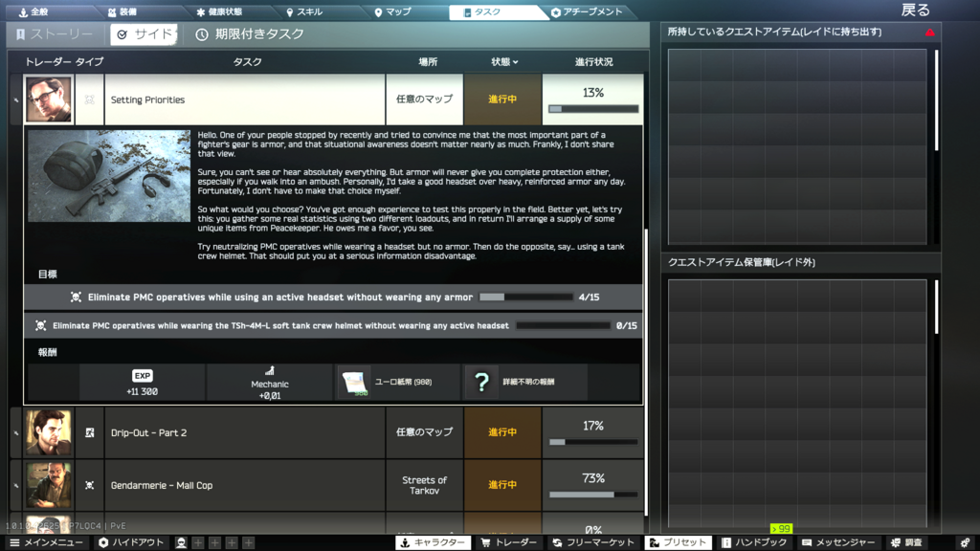The height and width of the screenshot is (551, 980).
Task: Open the 状態 status column sort dropdown
Action: point(504,62)
